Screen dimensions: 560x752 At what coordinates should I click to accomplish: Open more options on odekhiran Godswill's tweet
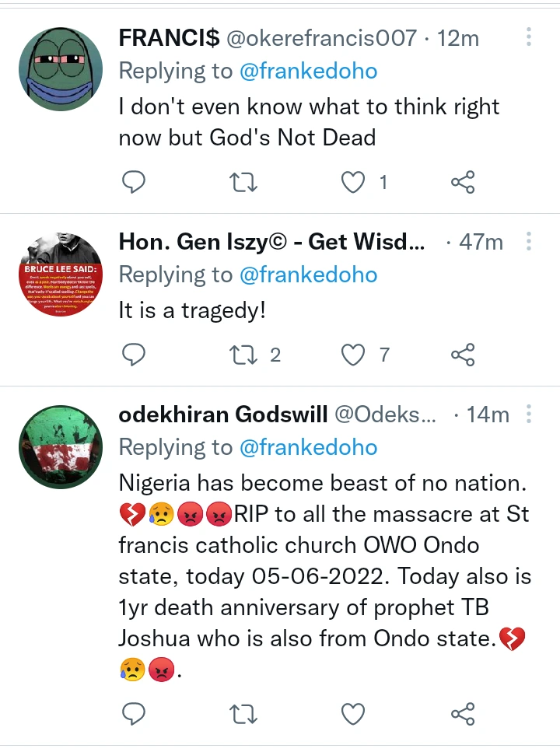coord(529,414)
